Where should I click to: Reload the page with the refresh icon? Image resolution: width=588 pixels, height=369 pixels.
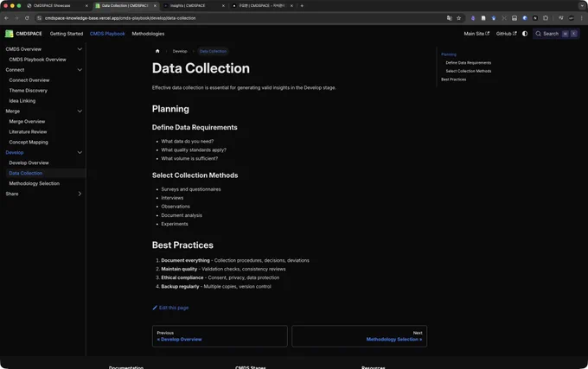click(x=27, y=18)
